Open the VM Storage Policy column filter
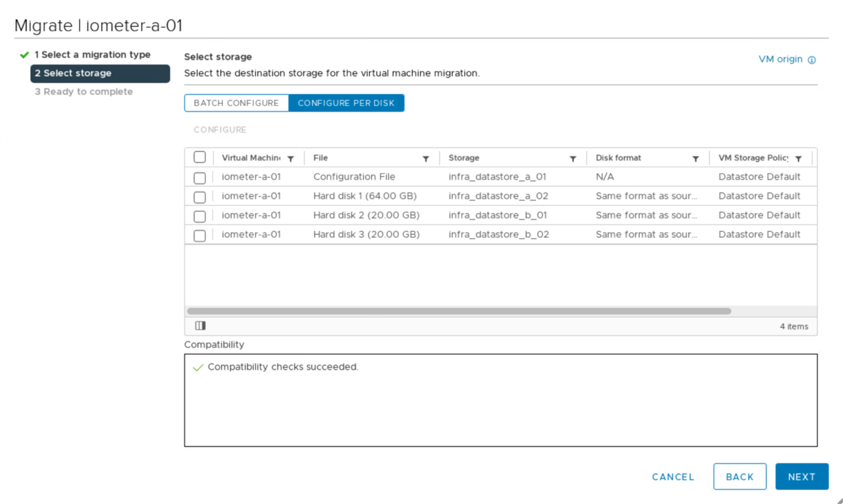This screenshot has width=843, height=504. [799, 158]
